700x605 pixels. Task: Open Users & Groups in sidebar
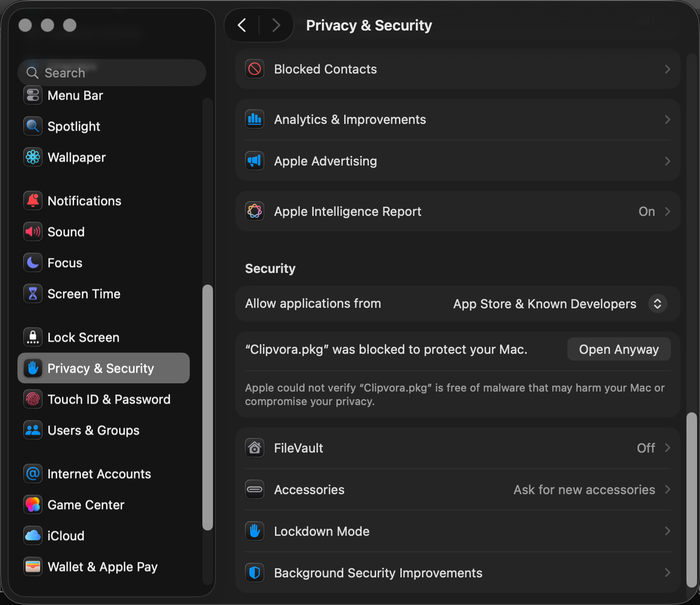coord(104,430)
